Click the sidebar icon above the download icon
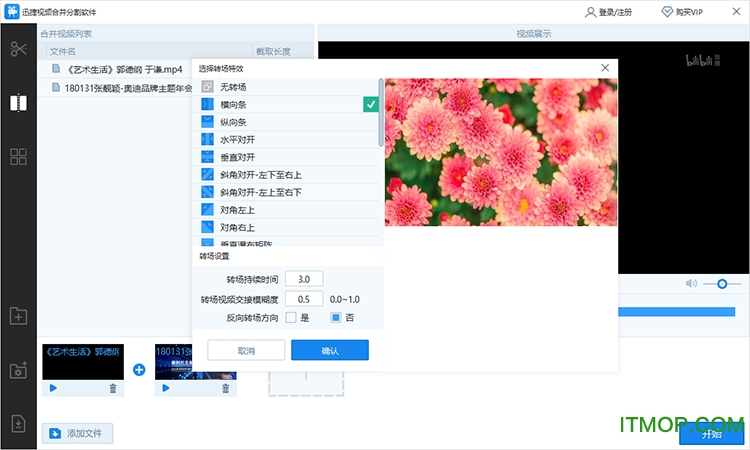This screenshot has width=750, height=450. (18, 370)
